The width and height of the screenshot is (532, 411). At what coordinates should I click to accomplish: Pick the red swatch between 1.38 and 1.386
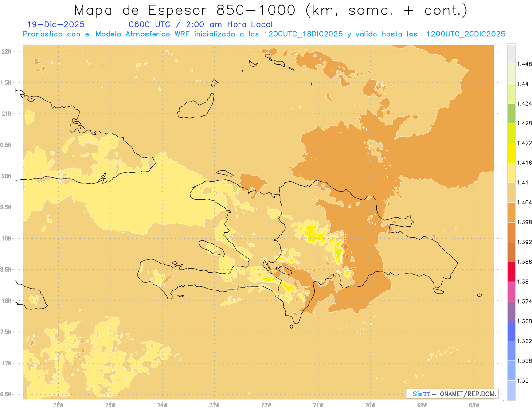(511, 272)
